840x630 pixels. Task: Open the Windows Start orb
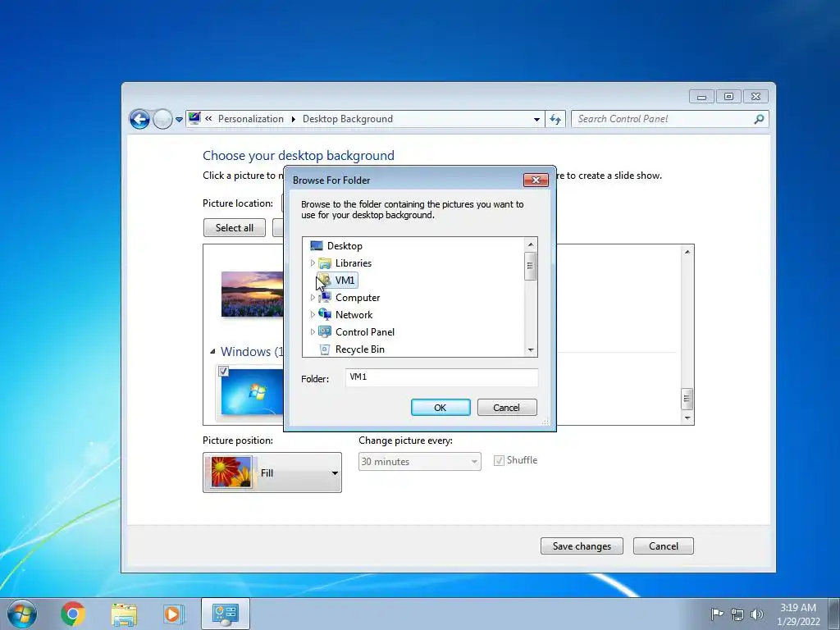(x=22, y=614)
